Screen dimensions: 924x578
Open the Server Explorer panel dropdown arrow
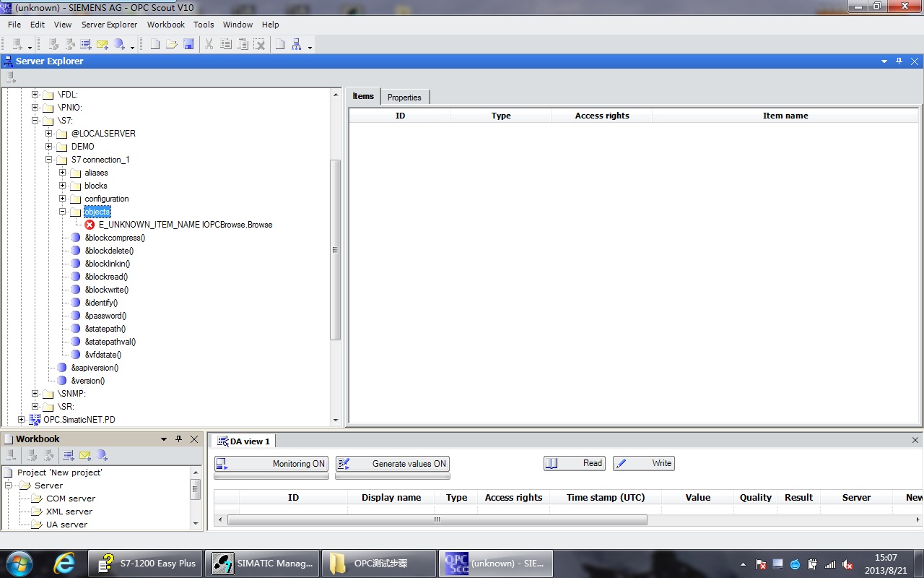click(x=884, y=61)
